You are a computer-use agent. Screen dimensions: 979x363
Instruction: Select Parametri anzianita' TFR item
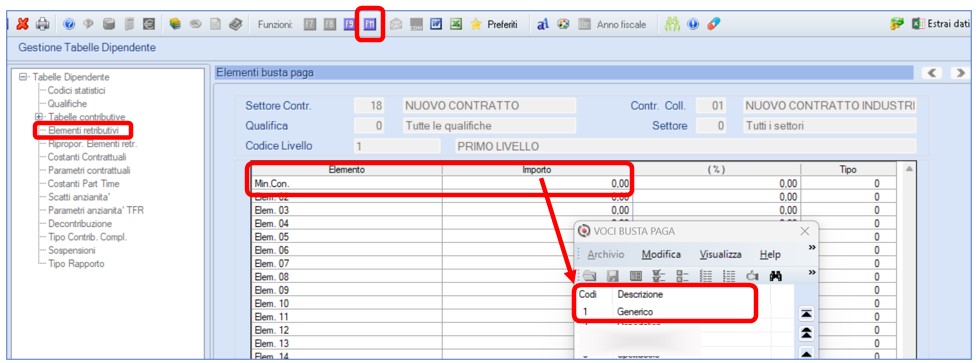96,211
